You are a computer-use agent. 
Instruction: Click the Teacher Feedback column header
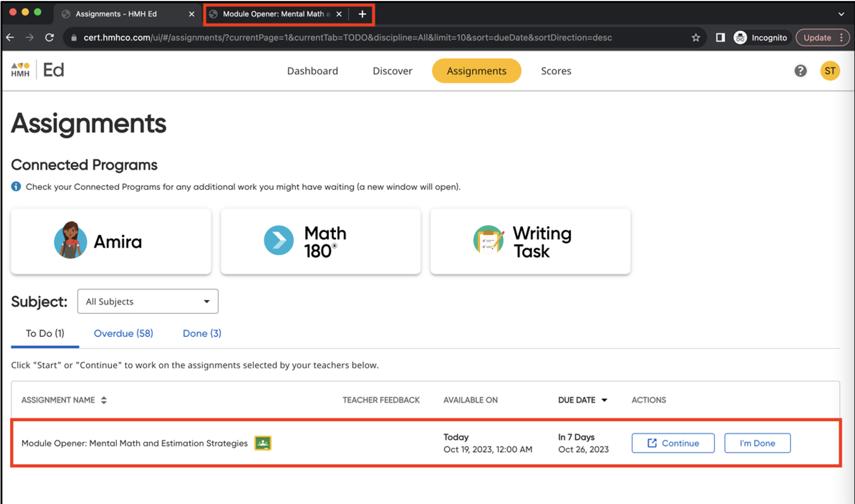[x=381, y=400]
